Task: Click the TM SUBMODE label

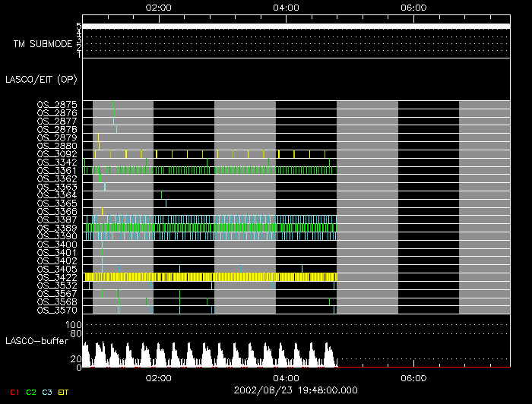Action: (x=43, y=44)
